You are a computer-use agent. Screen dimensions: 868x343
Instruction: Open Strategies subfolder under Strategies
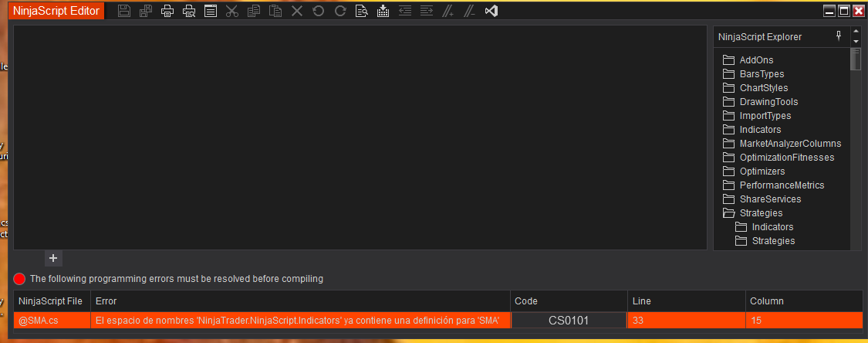click(x=765, y=240)
